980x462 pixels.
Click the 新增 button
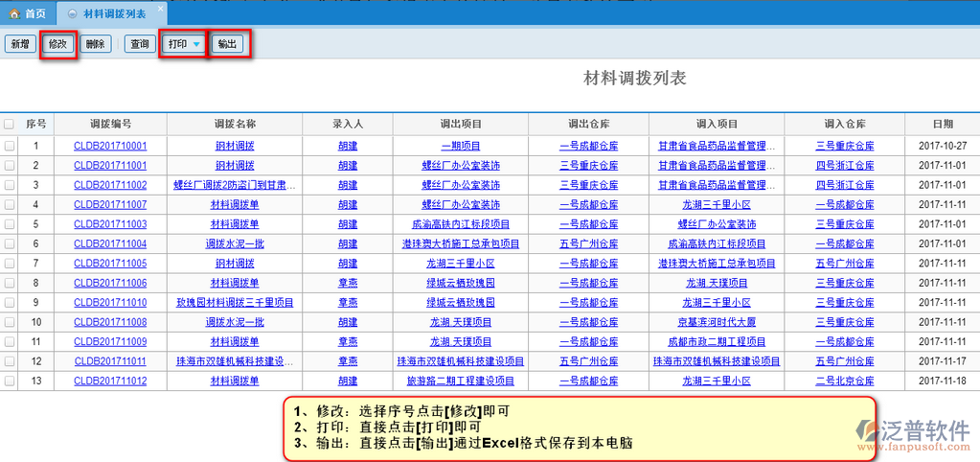pos(18,44)
